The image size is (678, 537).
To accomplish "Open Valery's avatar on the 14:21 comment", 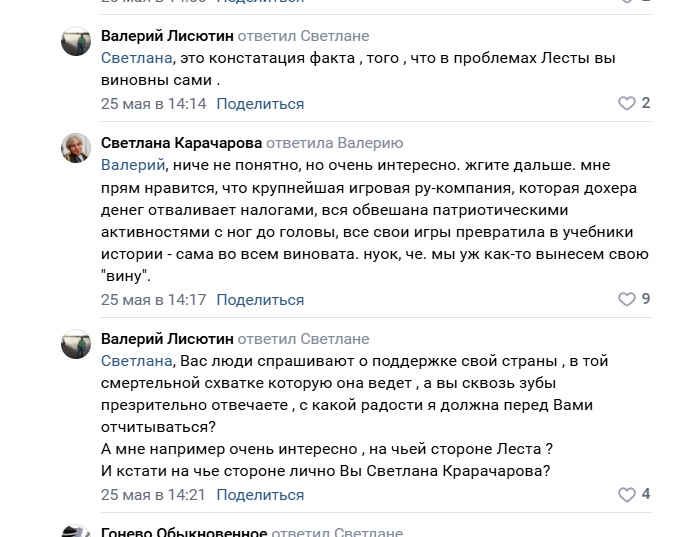I will pyautogui.click(x=76, y=344).
